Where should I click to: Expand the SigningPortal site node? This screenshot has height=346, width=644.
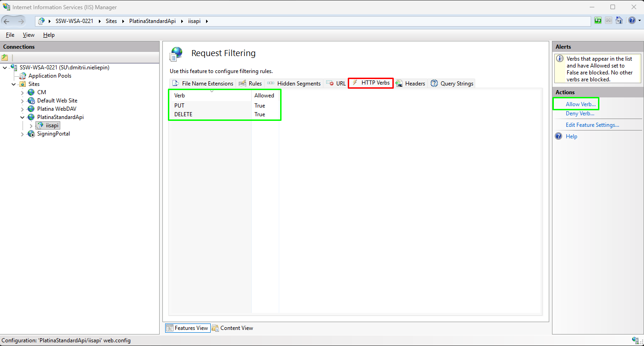pyautogui.click(x=22, y=134)
